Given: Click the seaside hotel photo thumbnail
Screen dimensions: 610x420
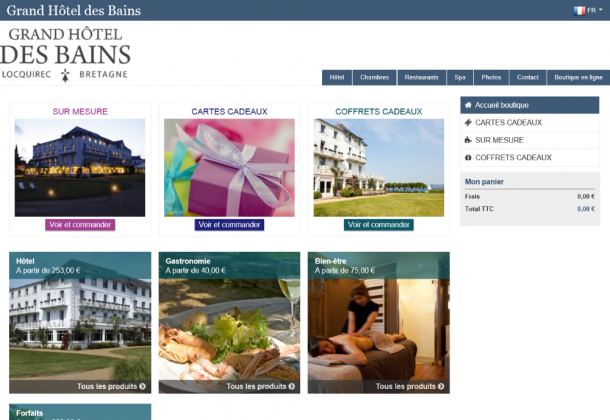Looking at the screenshot, I should coord(379,168).
